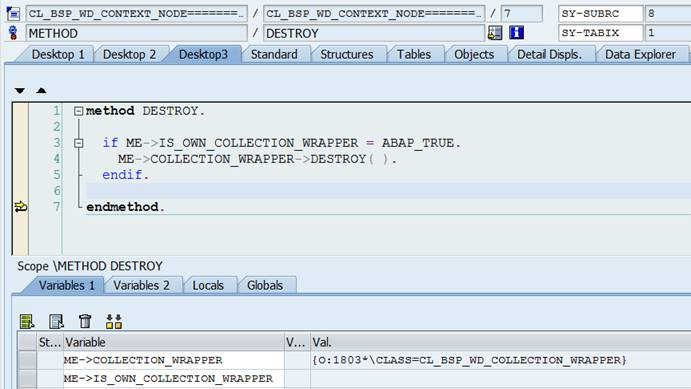
Task: Click the yellow blocks icon in variables toolbar
Action: point(114,321)
